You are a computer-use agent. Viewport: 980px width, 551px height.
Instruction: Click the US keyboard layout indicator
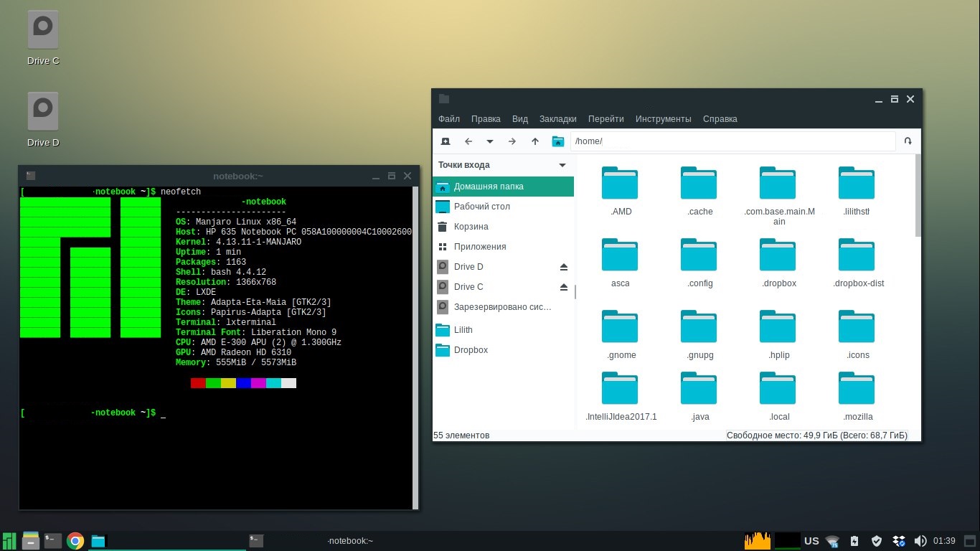[x=811, y=541]
